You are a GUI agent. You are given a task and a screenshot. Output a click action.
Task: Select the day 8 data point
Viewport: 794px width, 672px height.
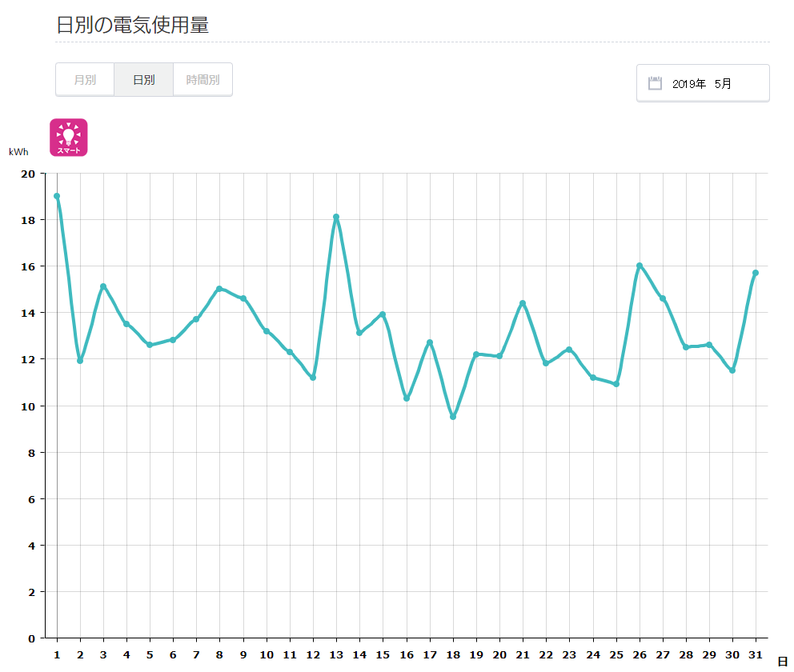coord(219,289)
